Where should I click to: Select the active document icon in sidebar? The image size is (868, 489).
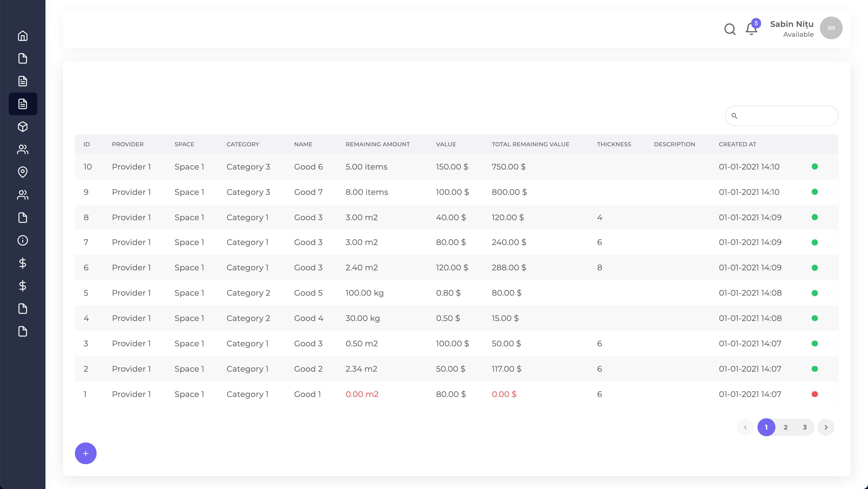tap(22, 104)
